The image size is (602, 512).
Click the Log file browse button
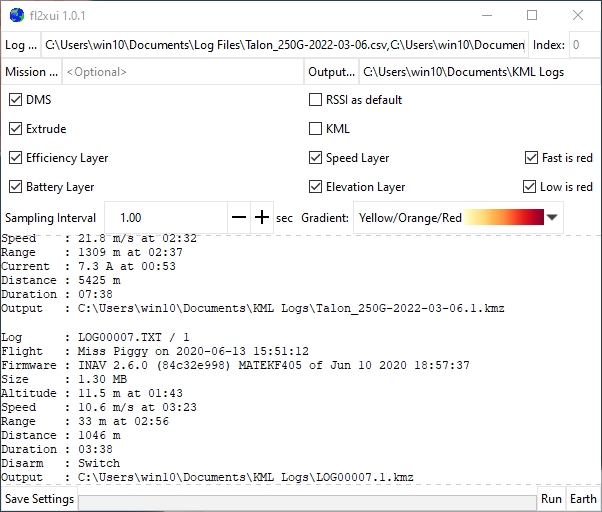pos(20,45)
